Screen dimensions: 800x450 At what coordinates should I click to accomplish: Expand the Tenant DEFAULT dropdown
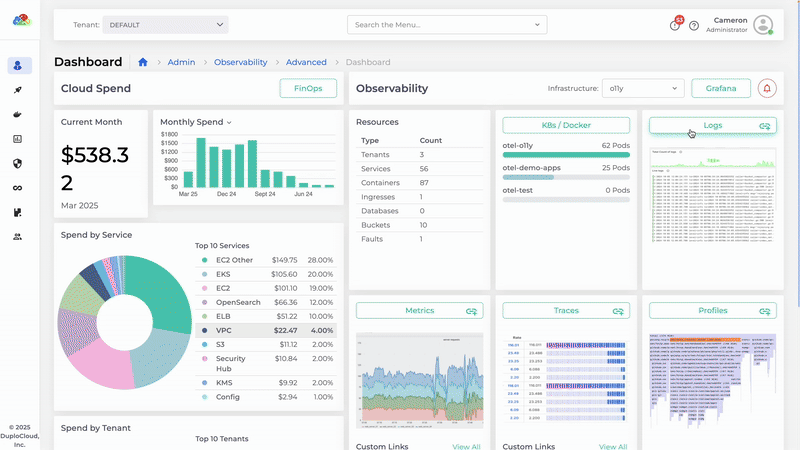165,25
